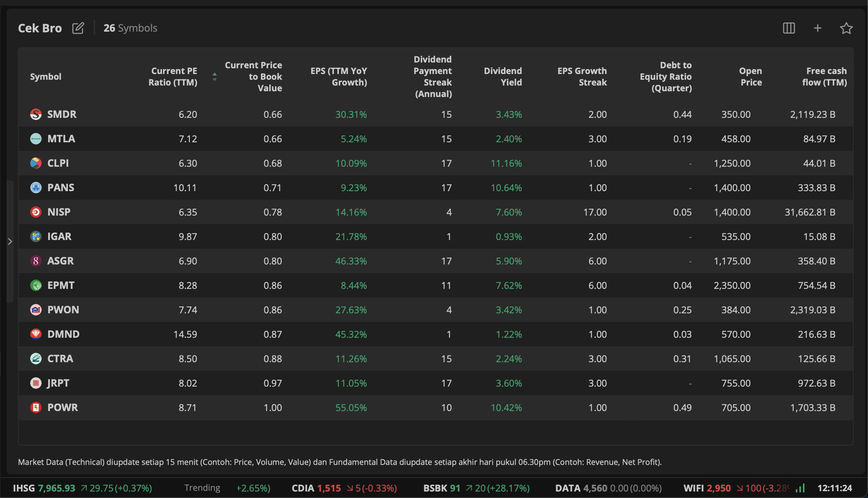Click SMDR free cash flow 2,119.23 B
The height and width of the screenshot is (498, 868).
click(813, 114)
